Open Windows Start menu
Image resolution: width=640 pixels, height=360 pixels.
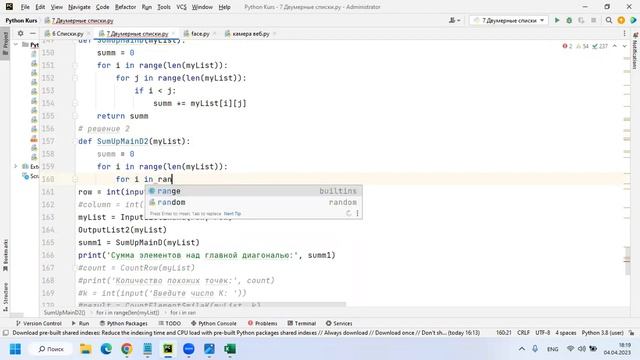tap(16, 349)
